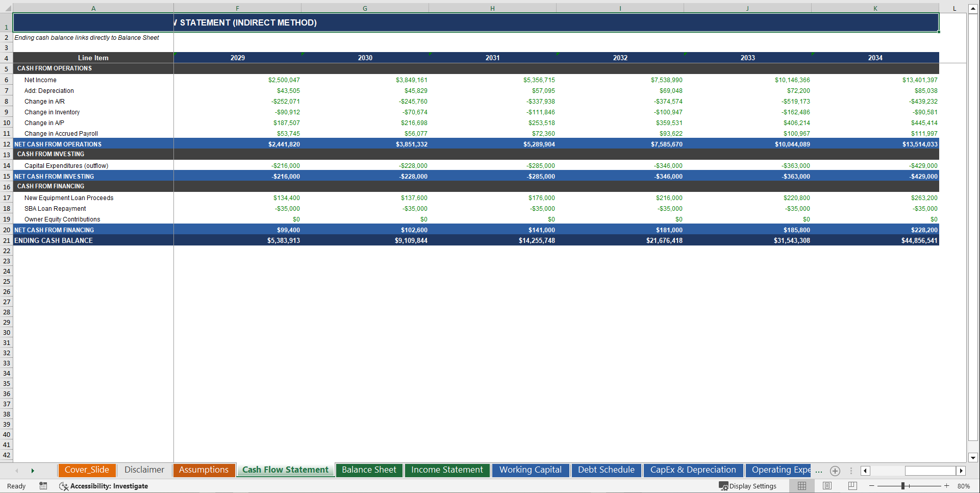Select the Assumptions tab

[x=204, y=470]
